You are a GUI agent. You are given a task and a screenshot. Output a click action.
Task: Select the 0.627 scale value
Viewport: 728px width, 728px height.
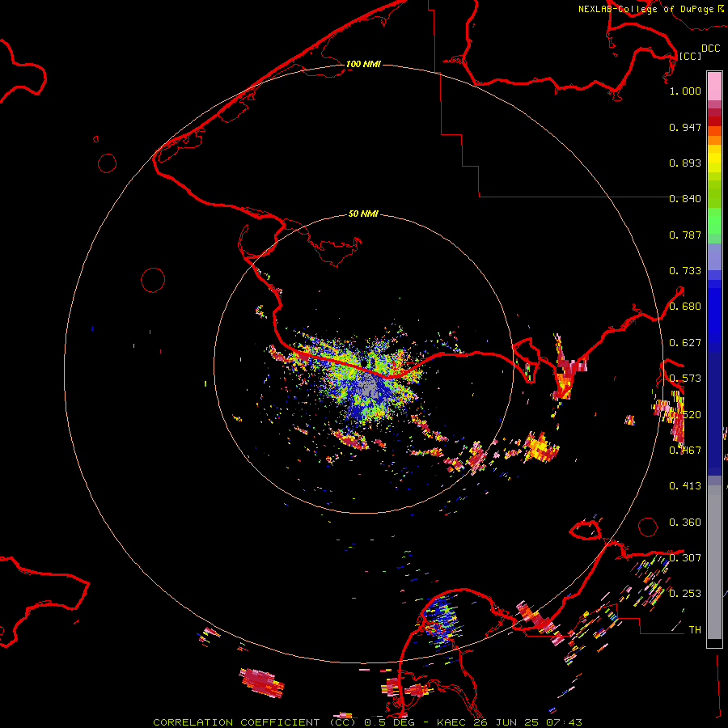[x=685, y=343]
